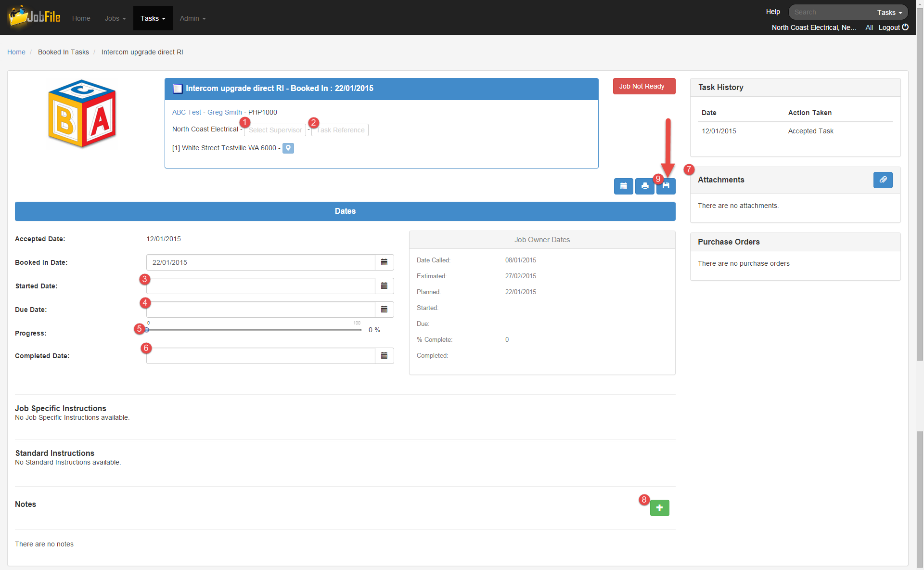Open Completed Date calendar picker
Viewport: 924px width, 570px height.
point(384,356)
